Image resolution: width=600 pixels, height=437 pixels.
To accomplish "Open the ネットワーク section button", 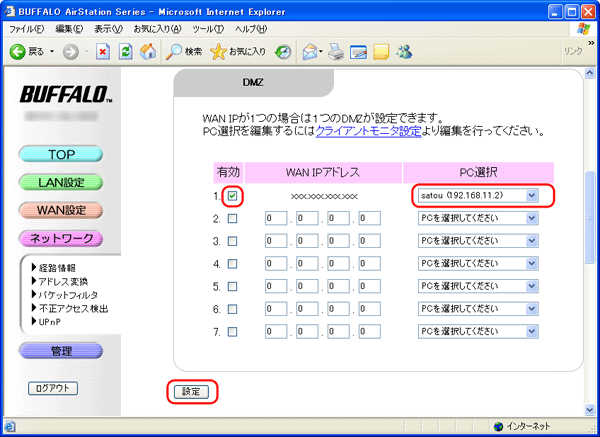I will pyautogui.click(x=61, y=238).
